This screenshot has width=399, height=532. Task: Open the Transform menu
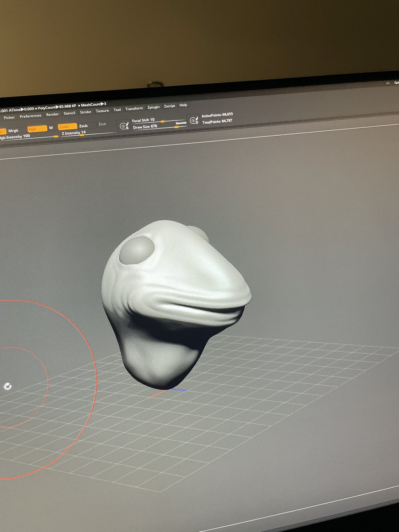pyautogui.click(x=134, y=109)
